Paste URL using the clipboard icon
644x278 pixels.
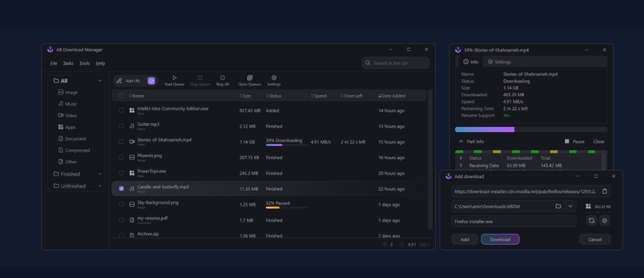604,191
